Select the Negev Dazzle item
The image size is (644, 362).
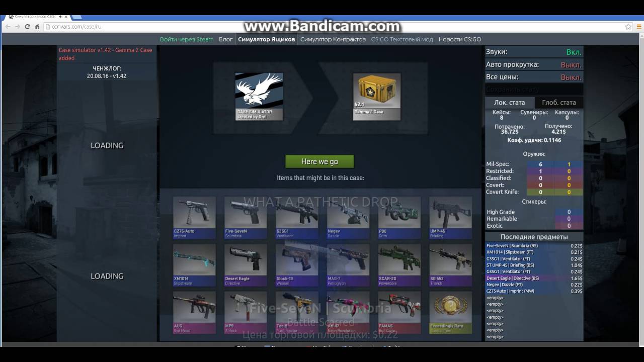coord(349,217)
